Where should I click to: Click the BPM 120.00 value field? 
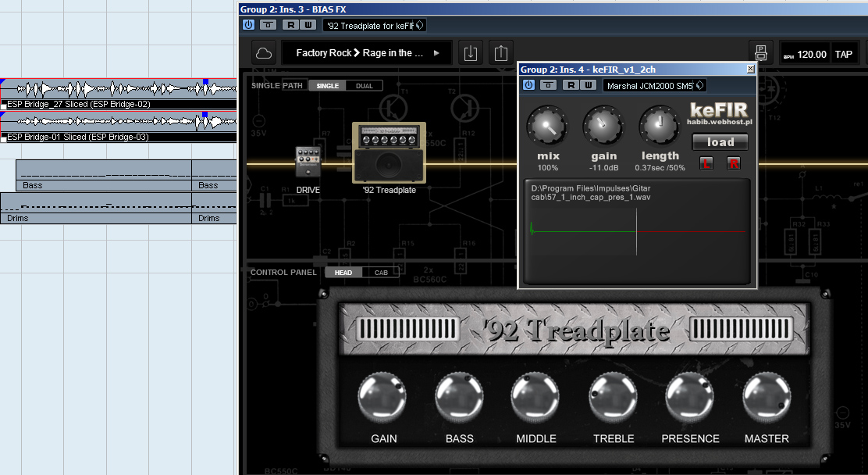[x=812, y=55]
